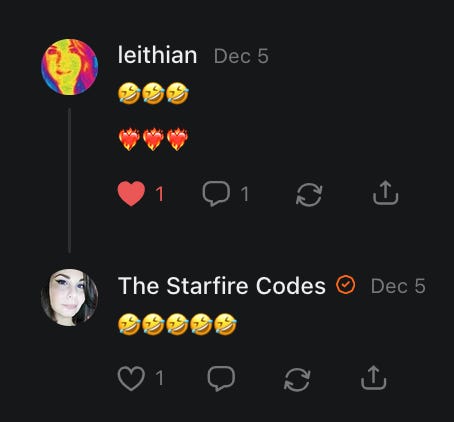454x422 pixels.
Task: Open The Starfire Codes profile avatar
Action: 69,297
